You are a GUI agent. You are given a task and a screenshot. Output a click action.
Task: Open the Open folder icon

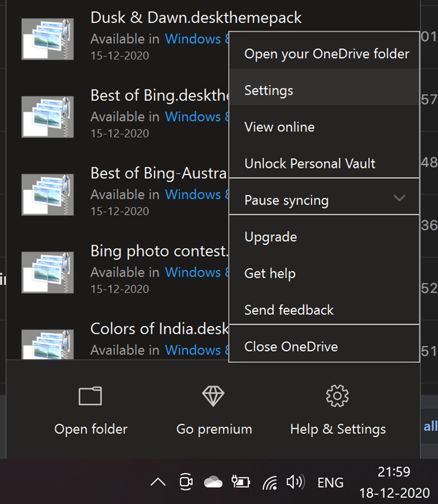coord(91,396)
